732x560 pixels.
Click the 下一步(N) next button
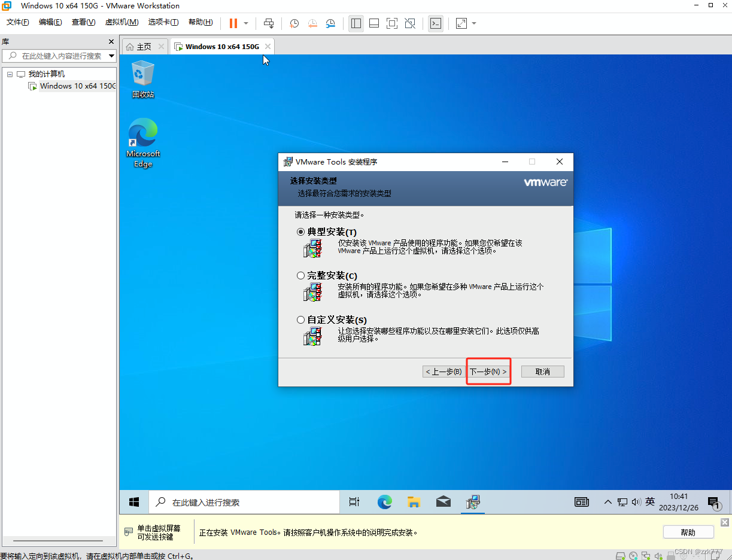coord(488,372)
